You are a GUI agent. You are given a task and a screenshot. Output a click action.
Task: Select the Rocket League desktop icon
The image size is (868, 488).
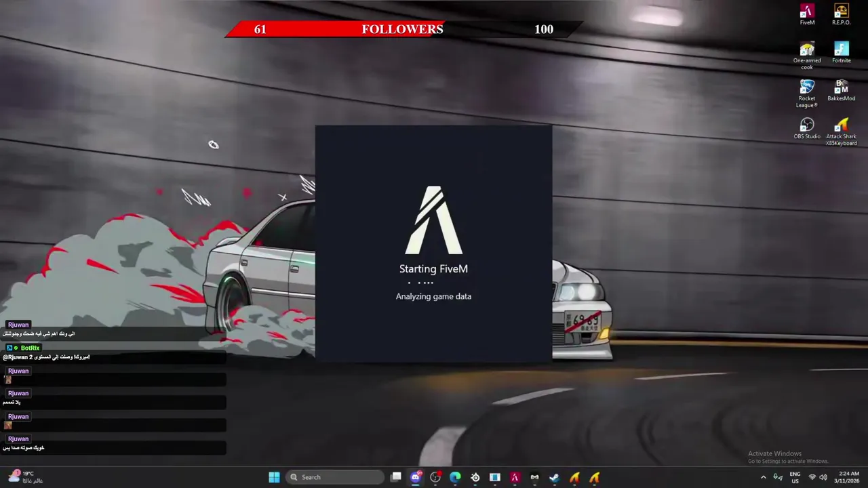click(x=807, y=94)
